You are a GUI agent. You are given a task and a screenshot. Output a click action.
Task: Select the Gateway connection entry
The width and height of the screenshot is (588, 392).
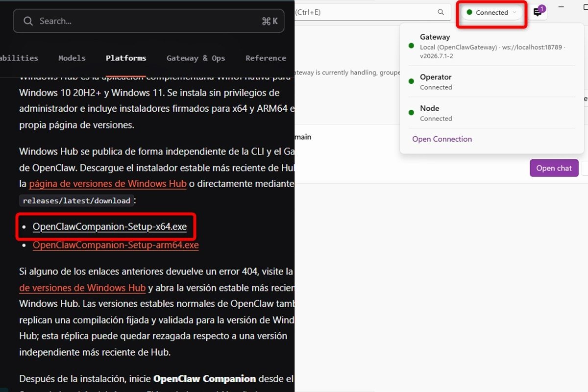point(491,46)
